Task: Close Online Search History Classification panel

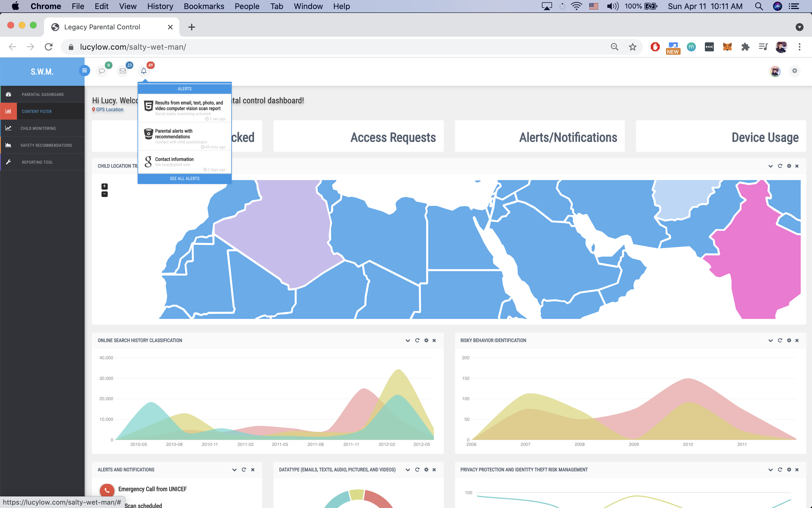Action: pos(434,340)
